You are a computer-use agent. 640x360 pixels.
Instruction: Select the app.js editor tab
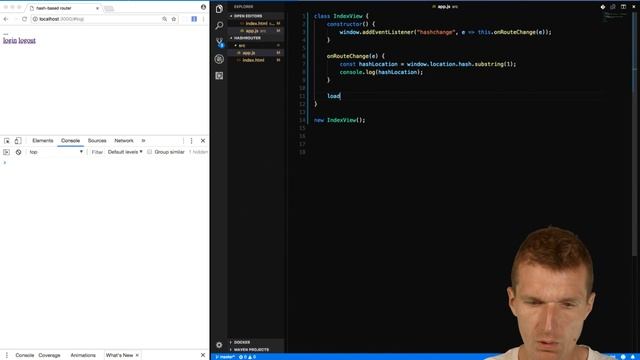click(444, 7)
